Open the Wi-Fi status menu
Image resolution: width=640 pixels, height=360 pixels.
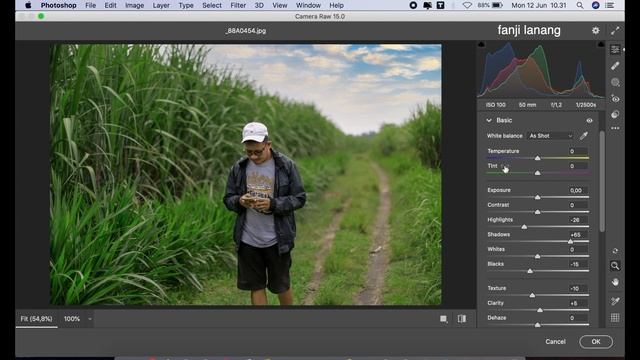coord(467,5)
